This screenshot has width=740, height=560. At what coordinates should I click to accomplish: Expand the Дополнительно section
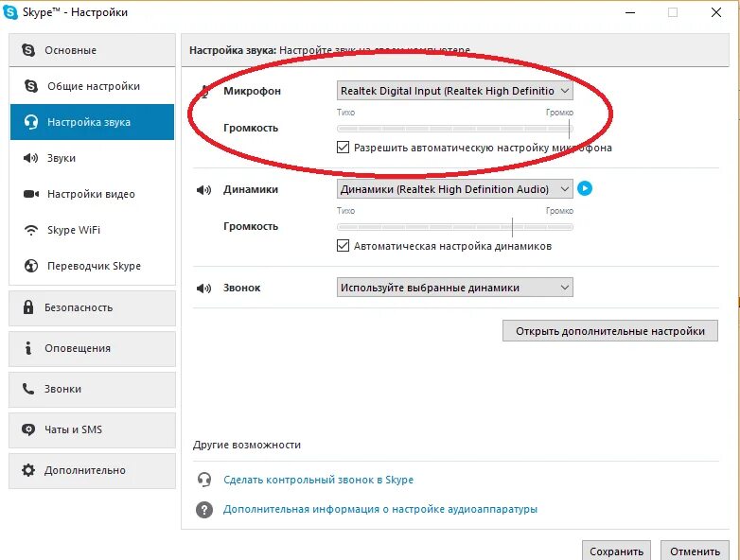[x=92, y=471]
